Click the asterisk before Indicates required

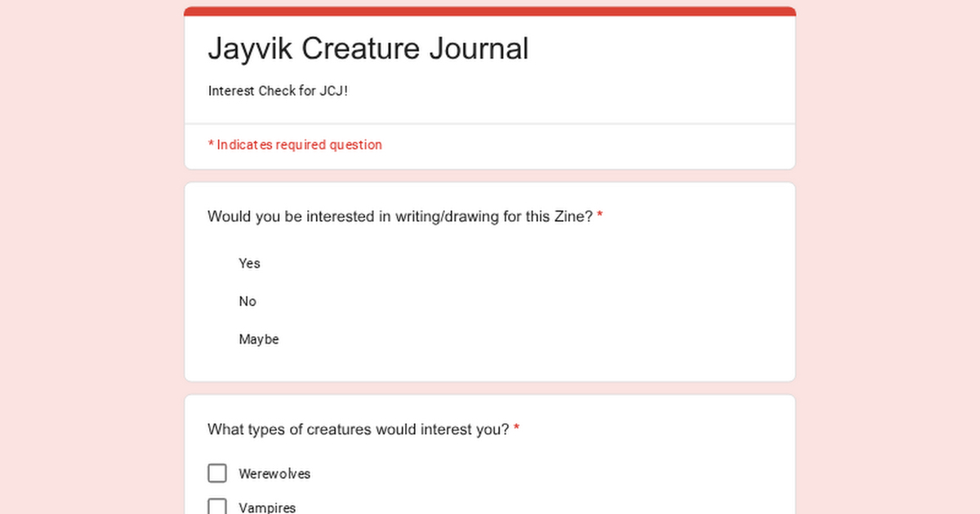coord(211,145)
